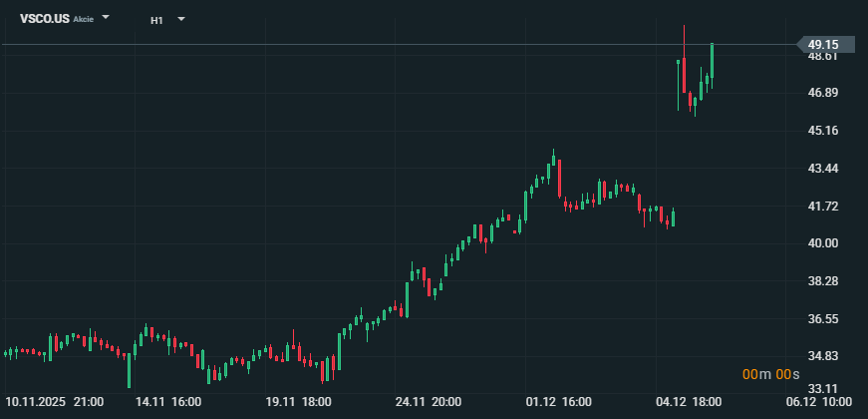Select the 10.11.2025 21:00 time label
Viewport: 868px width, 419px height.
coord(54,402)
